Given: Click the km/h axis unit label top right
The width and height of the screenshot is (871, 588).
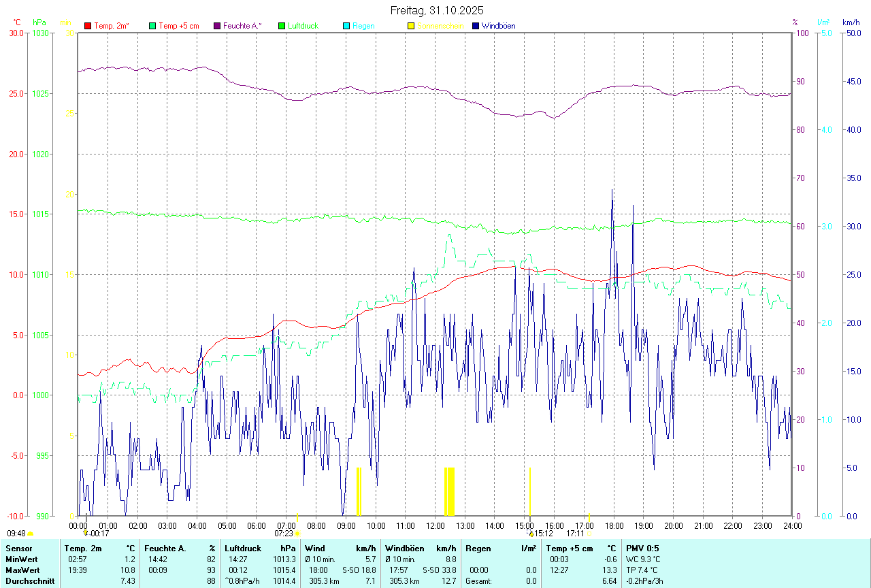Looking at the screenshot, I should pos(851,22).
